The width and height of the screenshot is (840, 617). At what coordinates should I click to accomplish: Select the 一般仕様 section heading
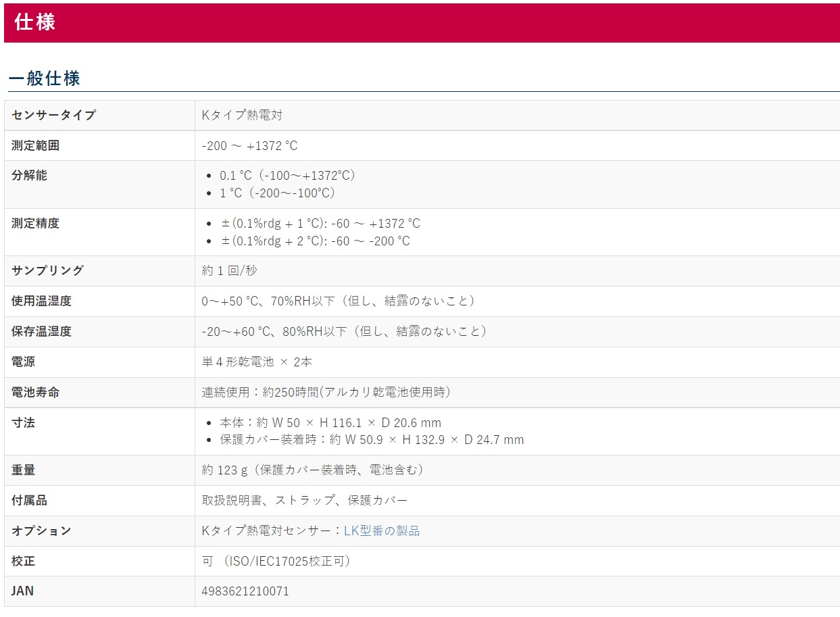(45, 78)
